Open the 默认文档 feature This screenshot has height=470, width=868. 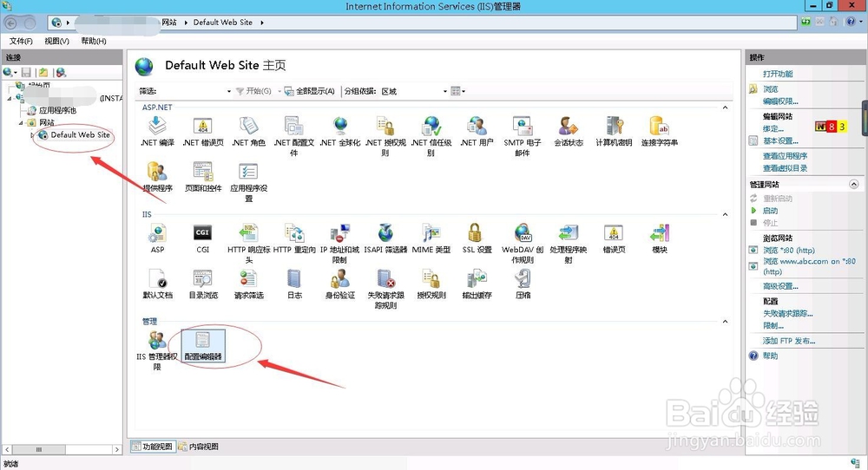[157, 284]
